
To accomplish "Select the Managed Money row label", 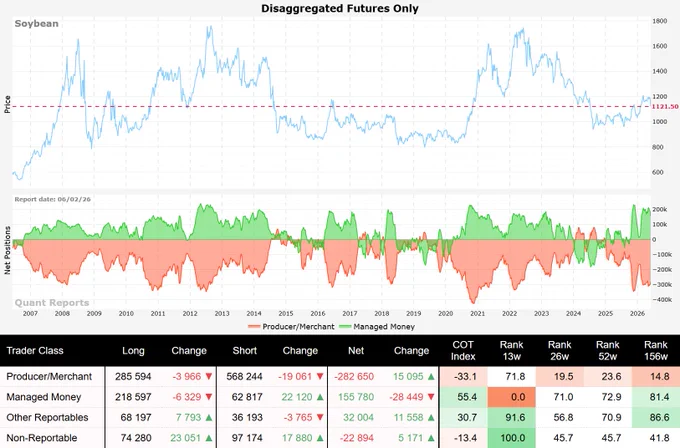I will pyautogui.click(x=44, y=397).
